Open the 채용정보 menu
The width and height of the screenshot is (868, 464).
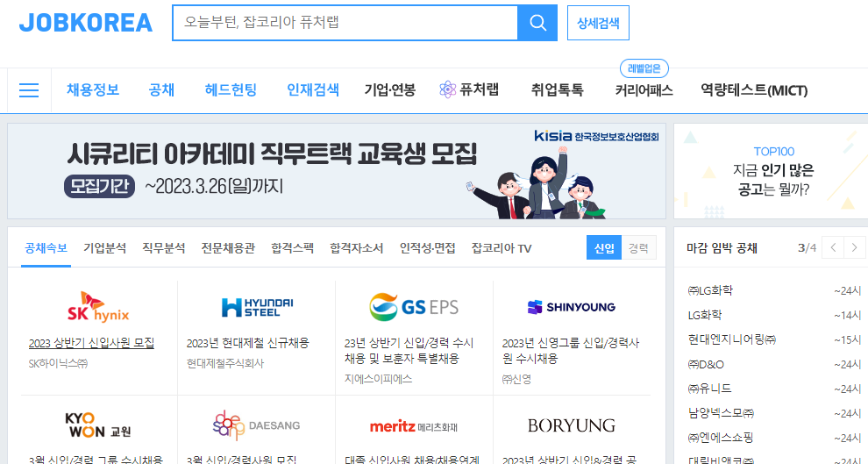click(93, 89)
